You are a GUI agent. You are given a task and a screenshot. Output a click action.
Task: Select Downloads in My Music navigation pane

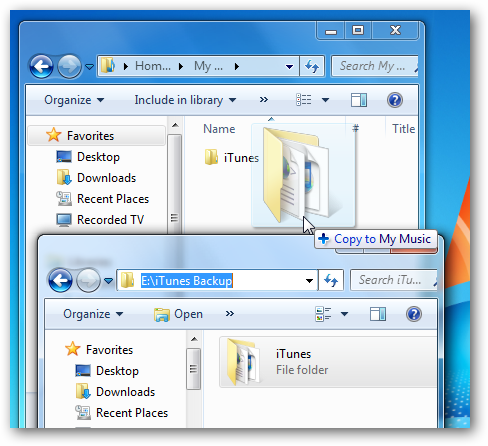(x=106, y=178)
